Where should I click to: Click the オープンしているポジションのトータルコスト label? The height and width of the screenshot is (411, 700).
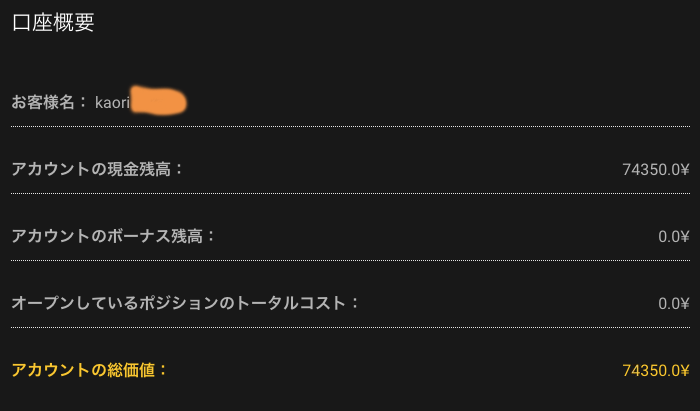(185, 302)
